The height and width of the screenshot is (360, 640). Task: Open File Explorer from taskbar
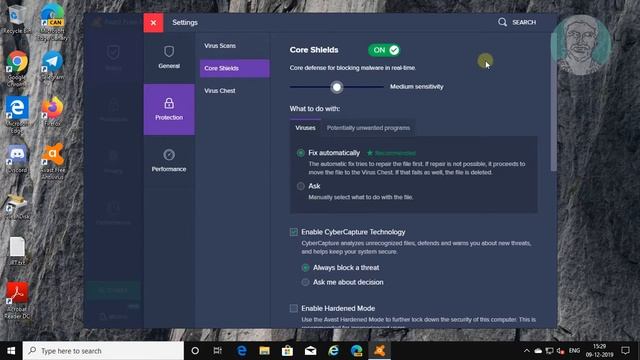tap(264, 351)
